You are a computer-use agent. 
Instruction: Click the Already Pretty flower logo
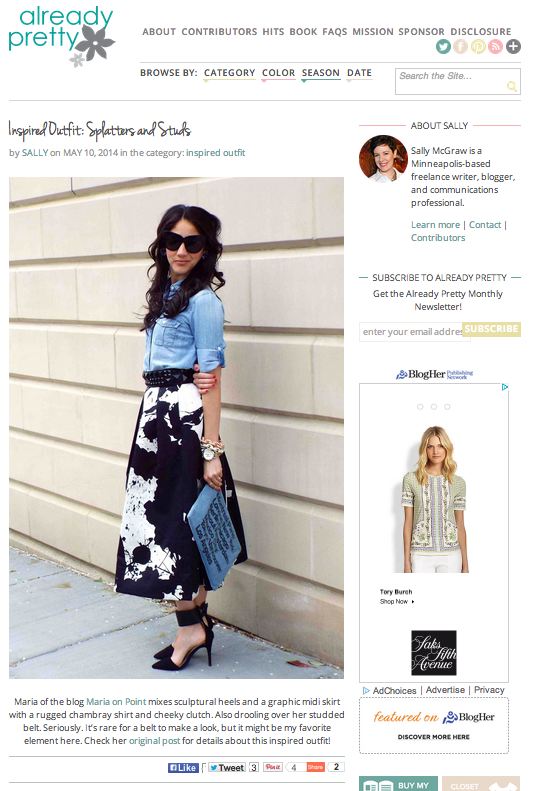62,35
